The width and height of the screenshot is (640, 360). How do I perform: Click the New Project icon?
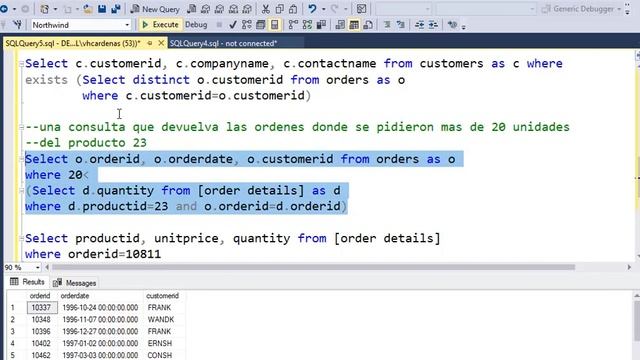pos(45,9)
